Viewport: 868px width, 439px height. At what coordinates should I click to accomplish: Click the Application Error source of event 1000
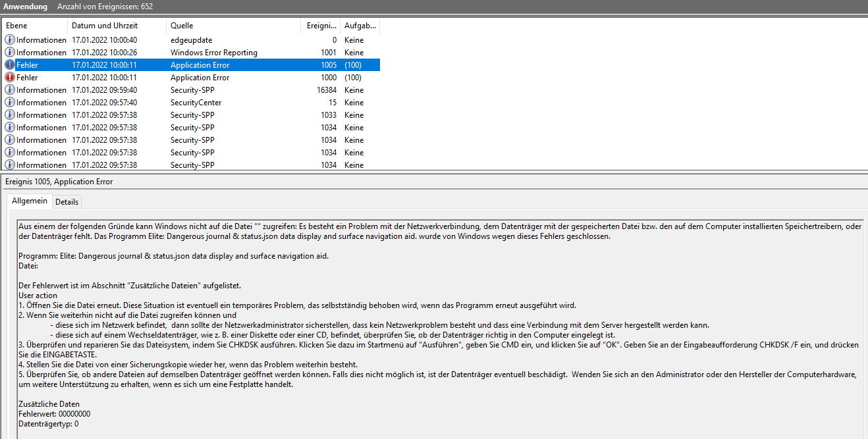tap(200, 78)
